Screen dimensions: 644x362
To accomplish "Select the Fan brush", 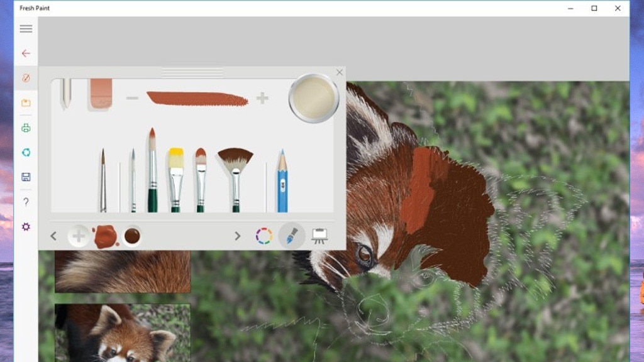I will click(x=235, y=170).
